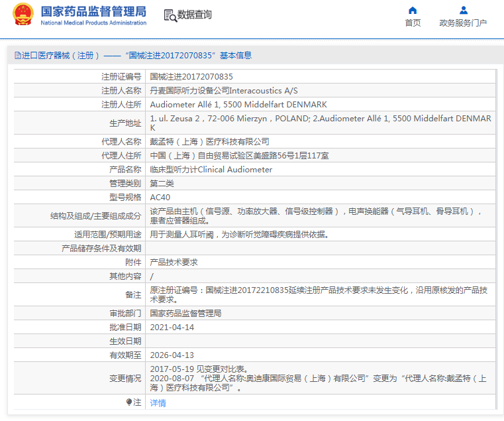
Task: Click the 2017-05-19 见变更对比表 entry
Action: (198, 369)
